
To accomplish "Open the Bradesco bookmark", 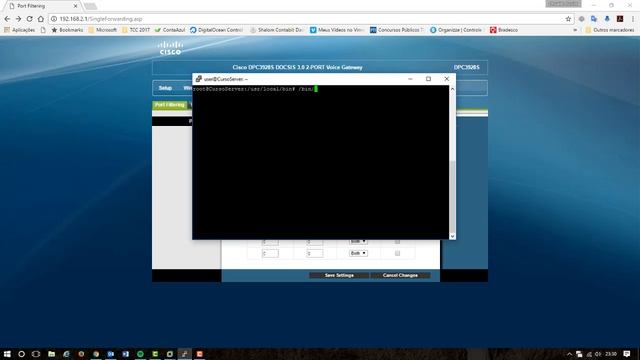I will tap(504, 30).
